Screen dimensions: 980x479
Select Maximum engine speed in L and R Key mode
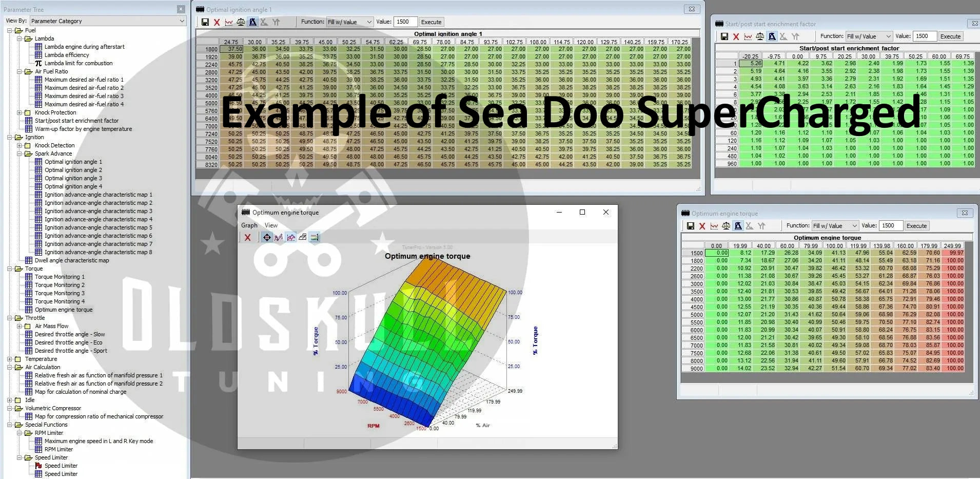(99, 441)
